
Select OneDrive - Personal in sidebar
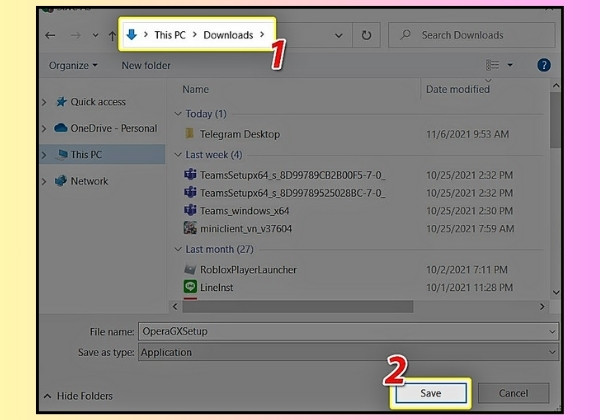pyautogui.click(x=114, y=128)
